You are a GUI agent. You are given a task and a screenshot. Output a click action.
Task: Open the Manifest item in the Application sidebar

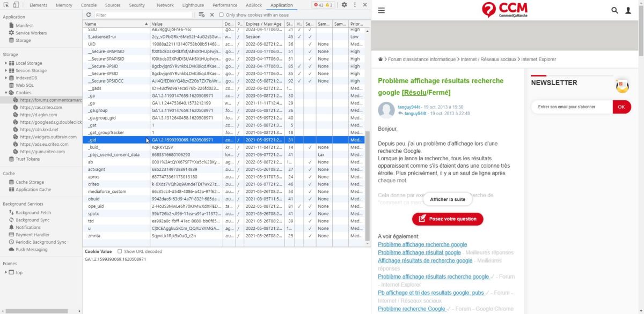tap(24, 26)
